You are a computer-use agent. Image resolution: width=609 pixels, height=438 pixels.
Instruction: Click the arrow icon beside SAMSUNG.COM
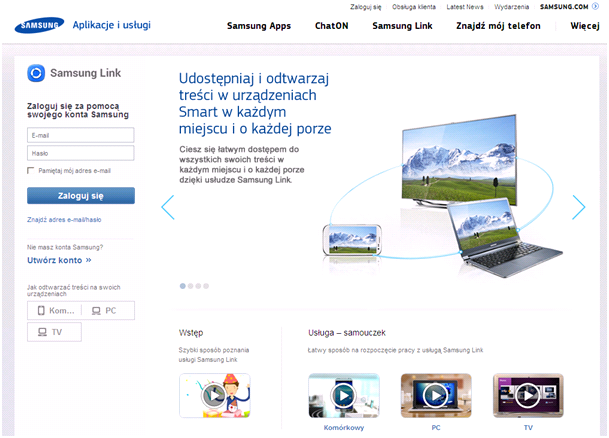595,6
